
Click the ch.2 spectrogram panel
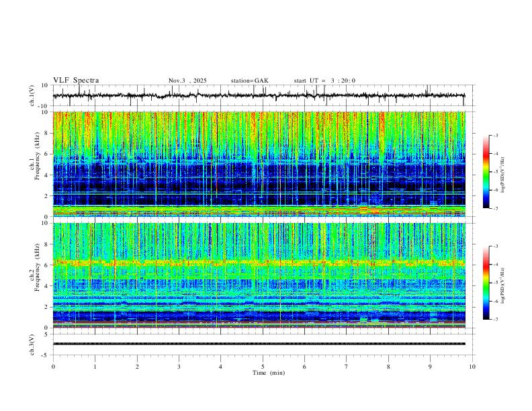tap(259, 275)
